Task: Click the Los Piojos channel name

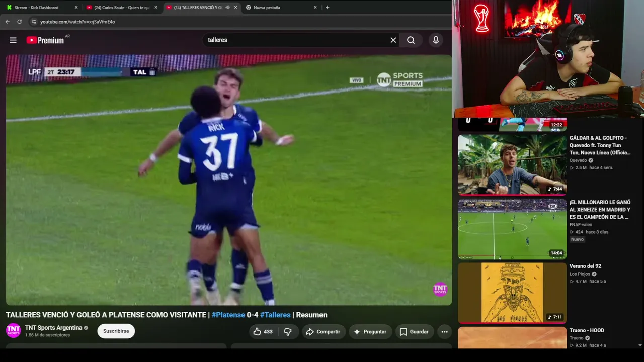Action: tap(580, 274)
